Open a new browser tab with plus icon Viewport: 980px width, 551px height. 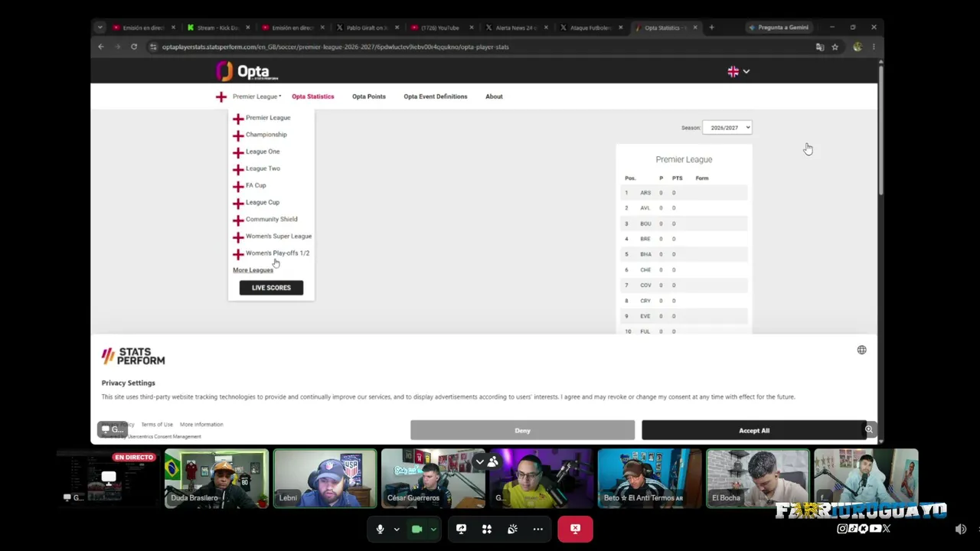point(711,28)
